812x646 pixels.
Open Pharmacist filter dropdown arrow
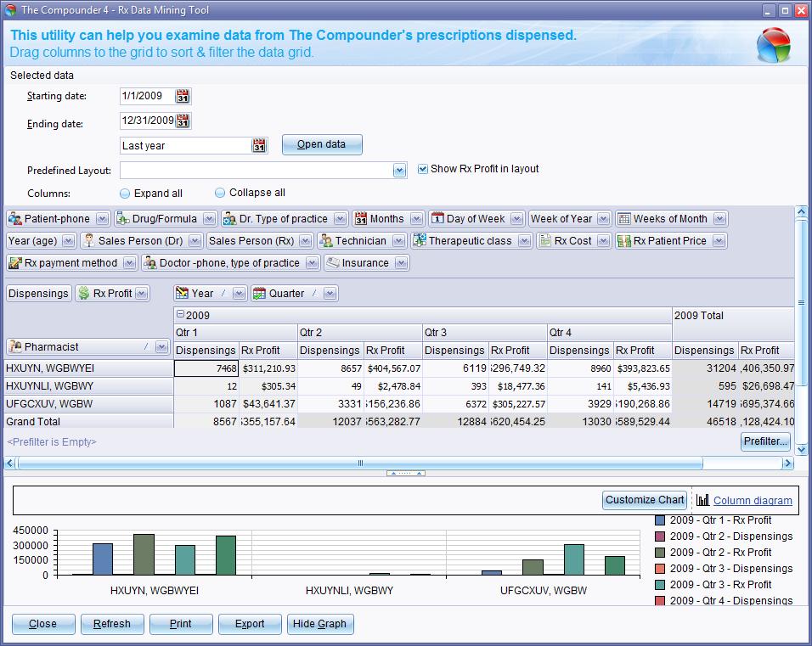[161, 347]
